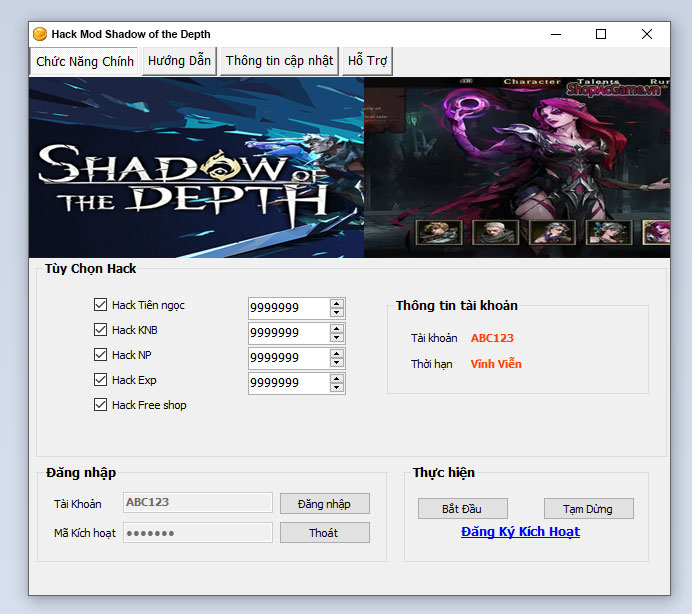
Task: Minimize the Hack Mod window
Action: pos(556,34)
